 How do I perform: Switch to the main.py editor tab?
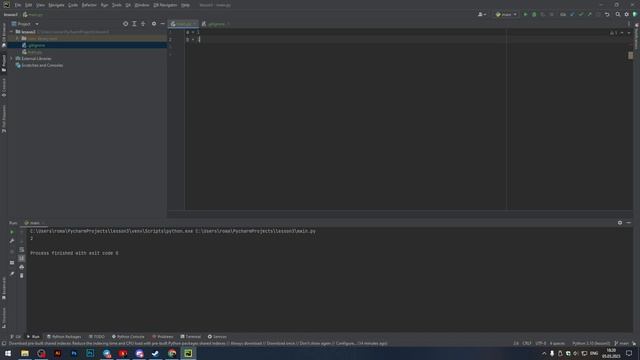pos(183,24)
